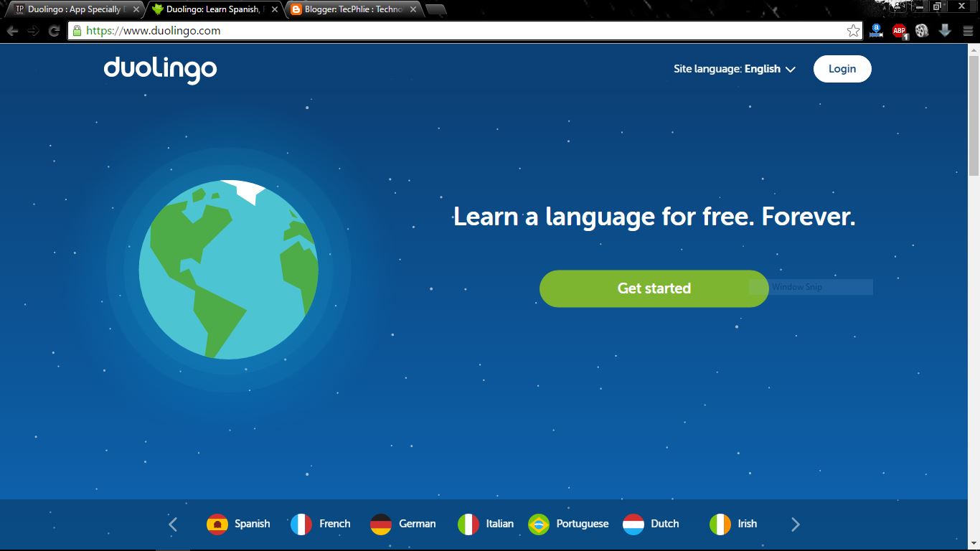Click the green Get started button

click(x=654, y=288)
